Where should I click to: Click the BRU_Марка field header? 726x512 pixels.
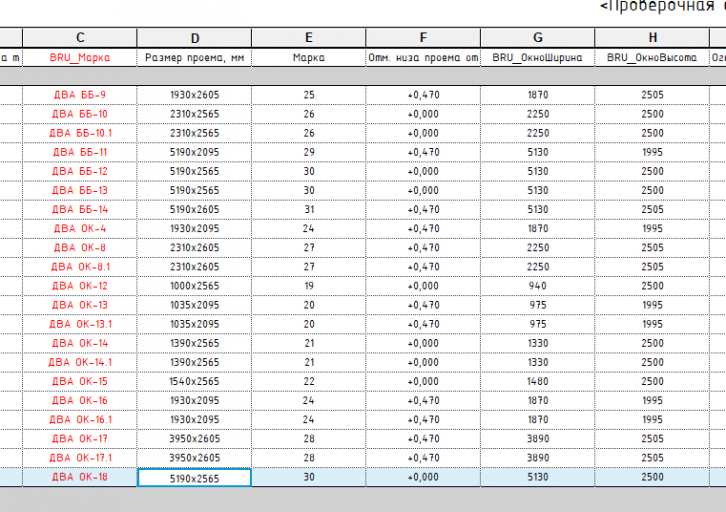click(80, 58)
